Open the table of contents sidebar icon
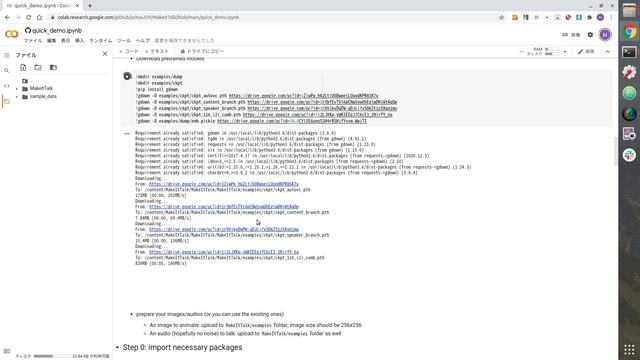The height and width of the screenshot is (360, 640). tap(7, 55)
